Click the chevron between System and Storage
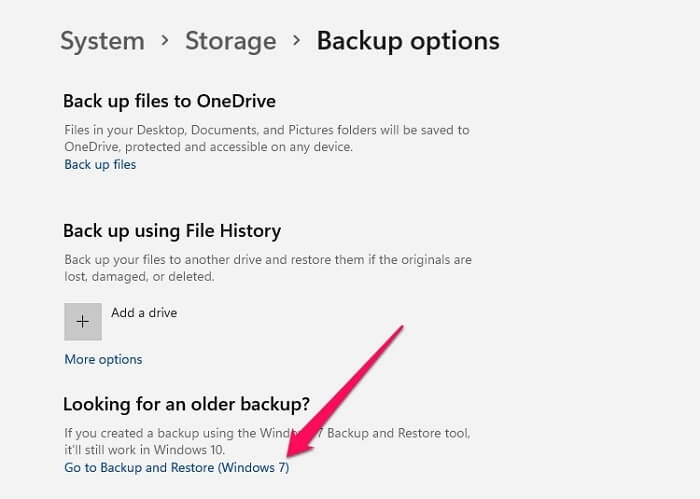The image size is (700, 499). tap(165, 41)
